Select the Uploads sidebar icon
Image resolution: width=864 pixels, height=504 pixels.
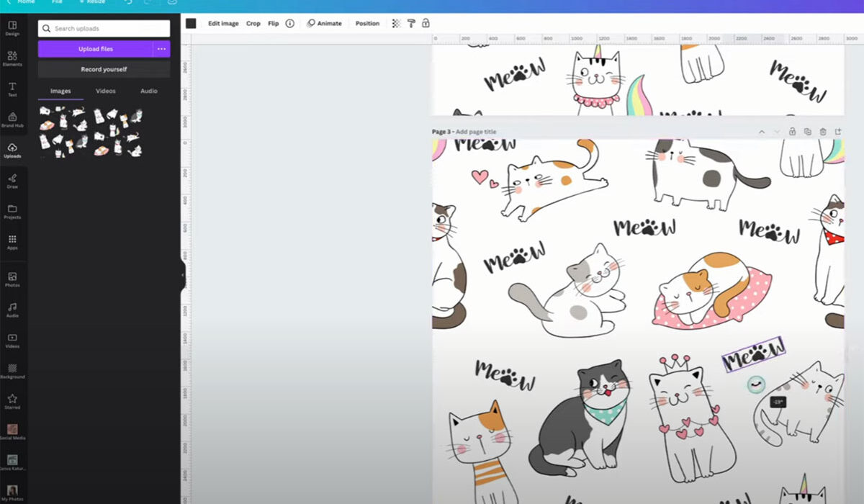click(12, 150)
